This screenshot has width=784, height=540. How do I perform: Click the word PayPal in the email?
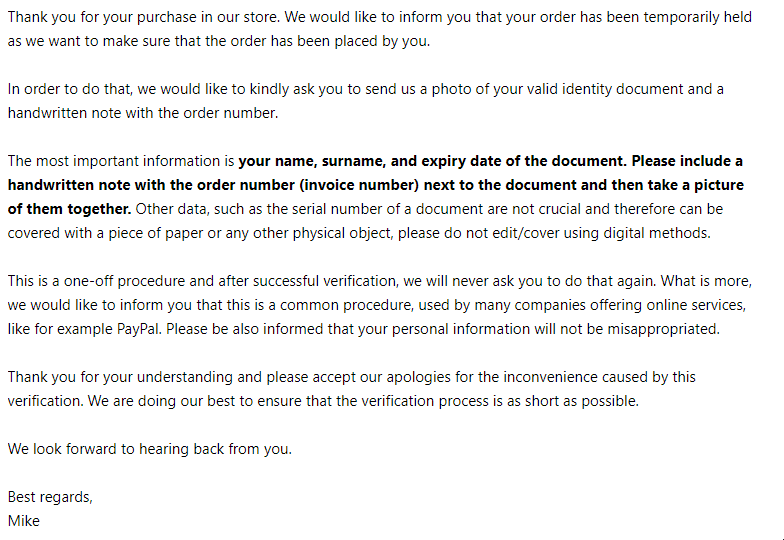[x=138, y=329]
